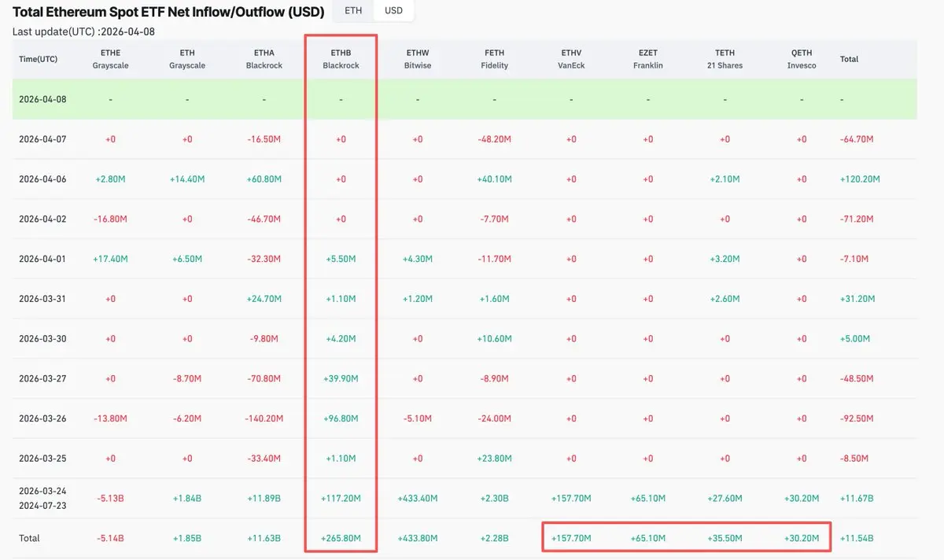Click the +11.89B ETHA cell
Viewport: 944px width, 560px height.
[x=264, y=499]
